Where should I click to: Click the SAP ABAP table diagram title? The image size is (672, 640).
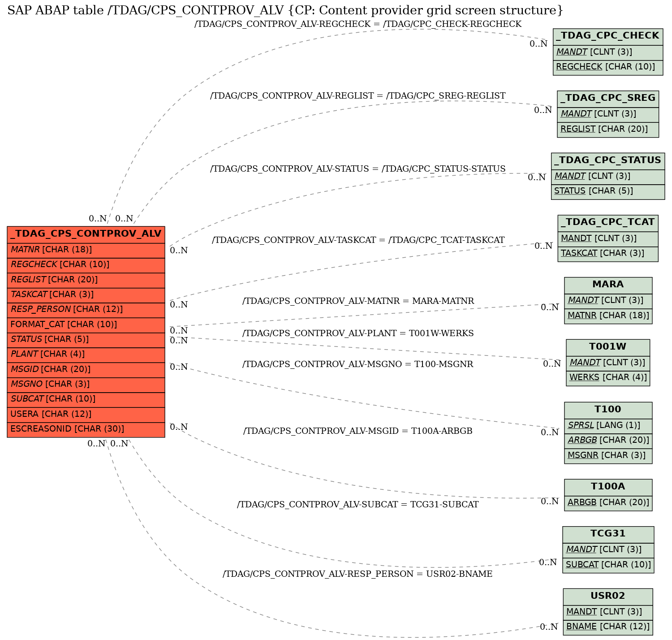point(285,10)
